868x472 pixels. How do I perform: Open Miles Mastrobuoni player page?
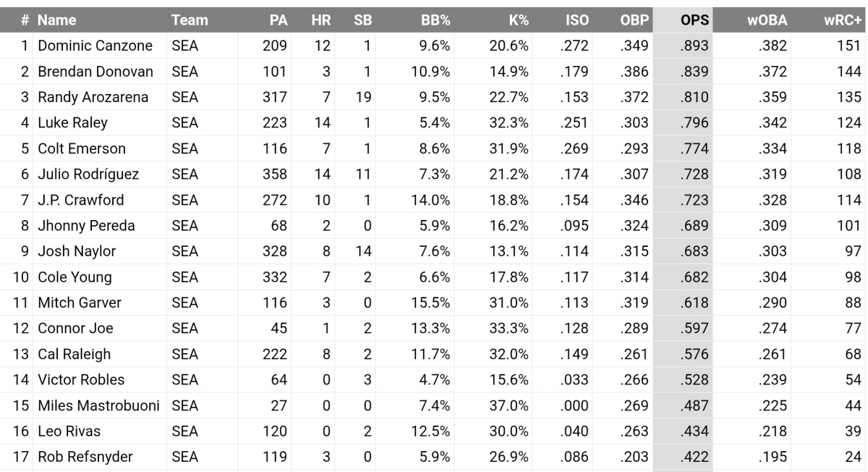tap(98, 405)
